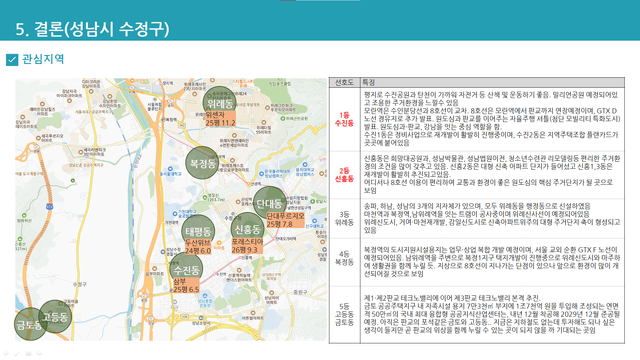Image resolution: width=640 pixels, height=360 pixels.
Task: Select the 단대동 circle marker on map
Action: pos(270,203)
